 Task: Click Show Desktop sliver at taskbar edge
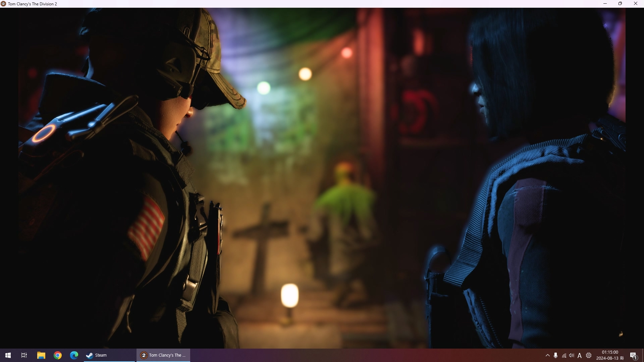coord(643,355)
